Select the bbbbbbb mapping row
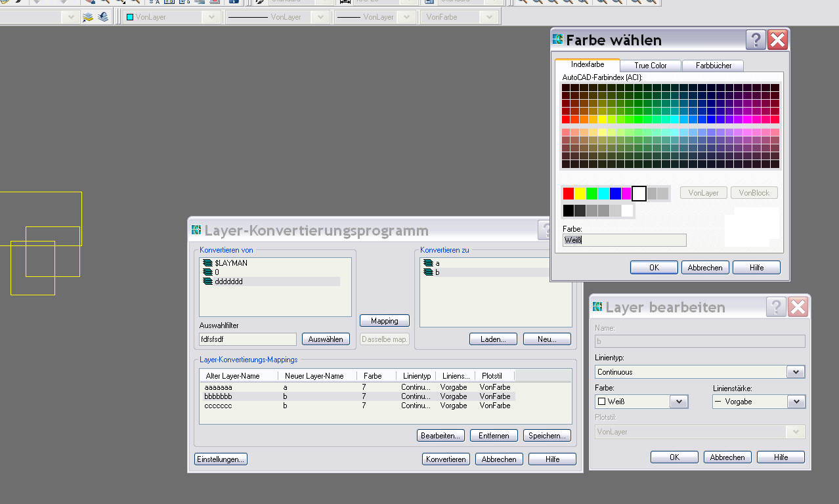 tap(357, 396)
